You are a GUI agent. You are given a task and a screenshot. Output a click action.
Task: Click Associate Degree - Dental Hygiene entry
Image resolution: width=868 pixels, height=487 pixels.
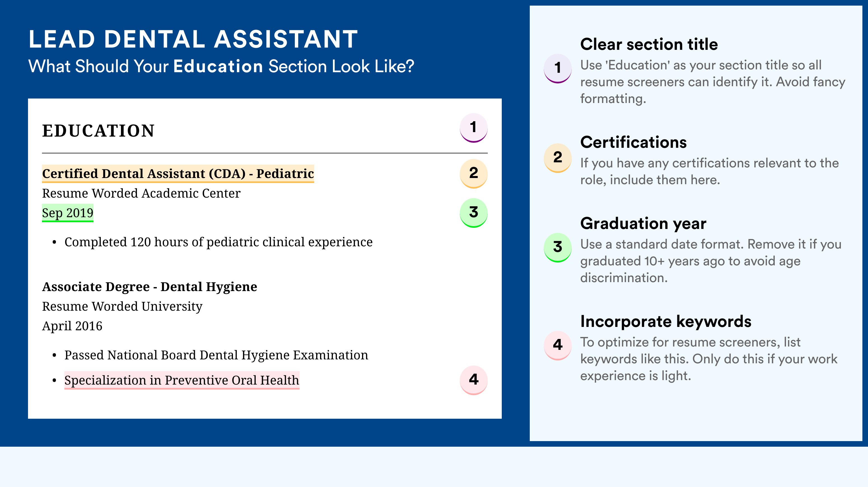(x=150, y=287)
